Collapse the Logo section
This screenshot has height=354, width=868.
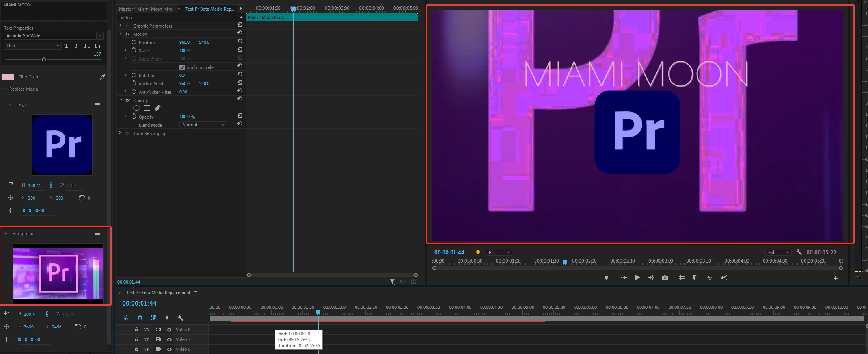[10, 105]
